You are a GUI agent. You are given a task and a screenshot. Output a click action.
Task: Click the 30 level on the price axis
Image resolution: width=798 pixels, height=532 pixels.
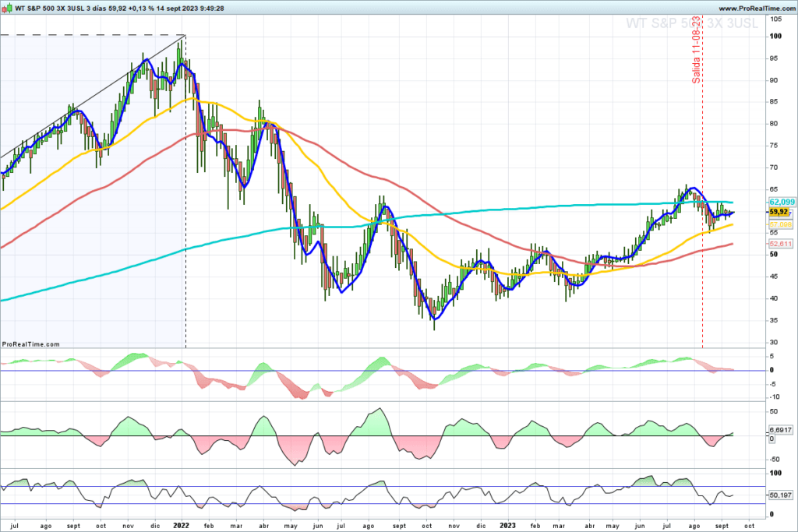[774, 342]
